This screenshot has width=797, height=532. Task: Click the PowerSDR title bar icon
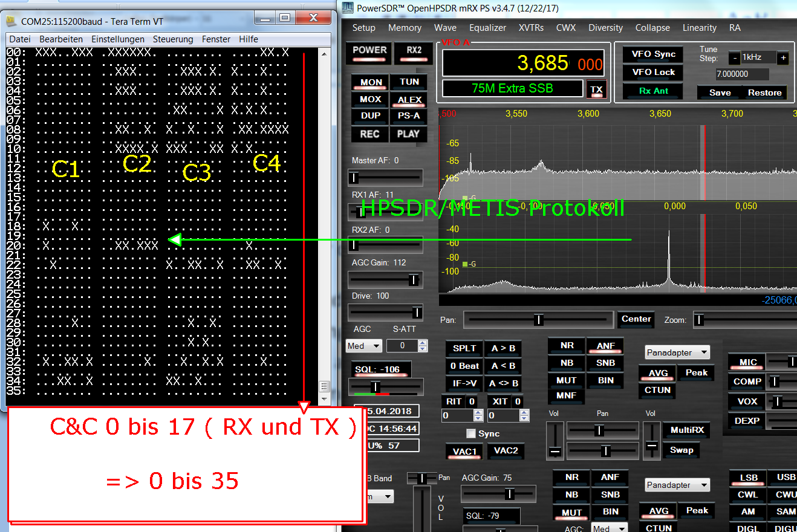tap(348, 8)
